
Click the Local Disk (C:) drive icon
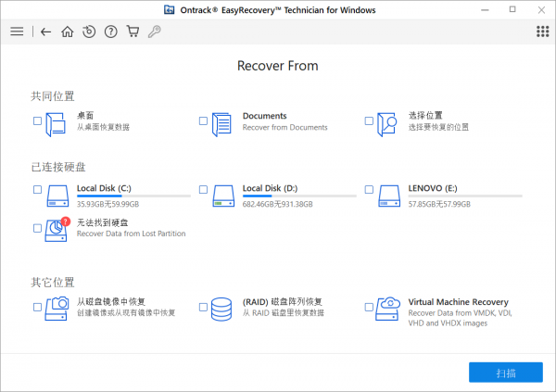(x=57, y=196)
